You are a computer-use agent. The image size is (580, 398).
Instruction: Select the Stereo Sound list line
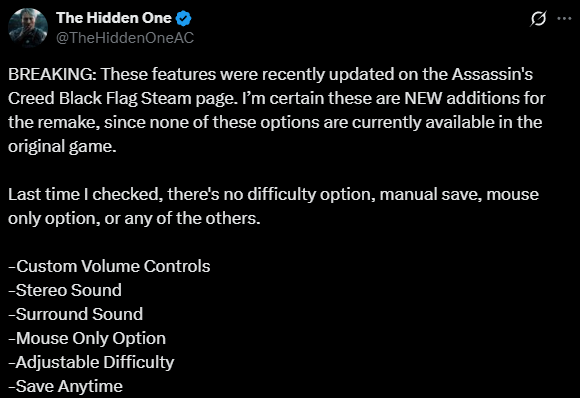coord(65,290)
